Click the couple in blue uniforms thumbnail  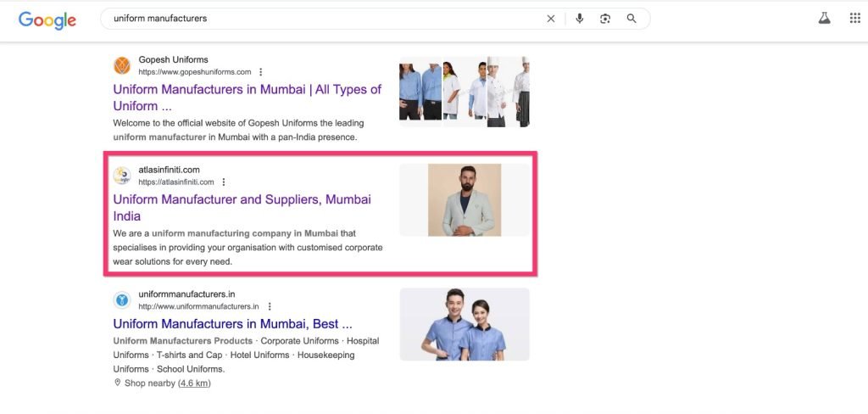point(465,324)
